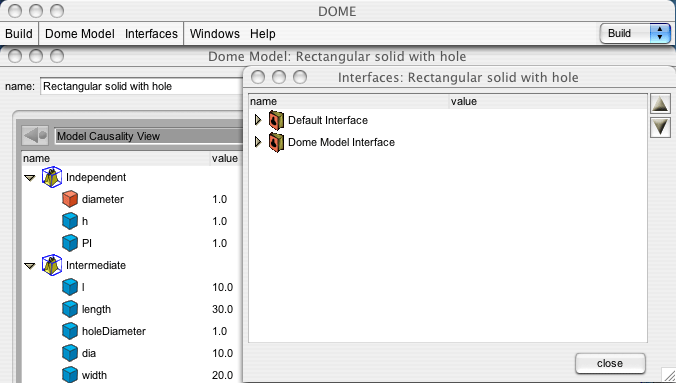Click the blue cube icon for holeDiameter
This screenshot has height=383, width=676.
pyautogui.click(x=70, y=331)
